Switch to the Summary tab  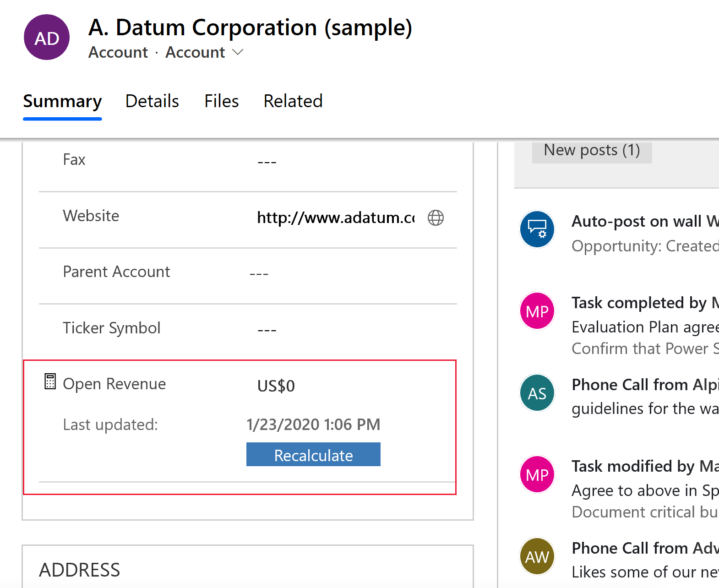click(x=62, y=101)
